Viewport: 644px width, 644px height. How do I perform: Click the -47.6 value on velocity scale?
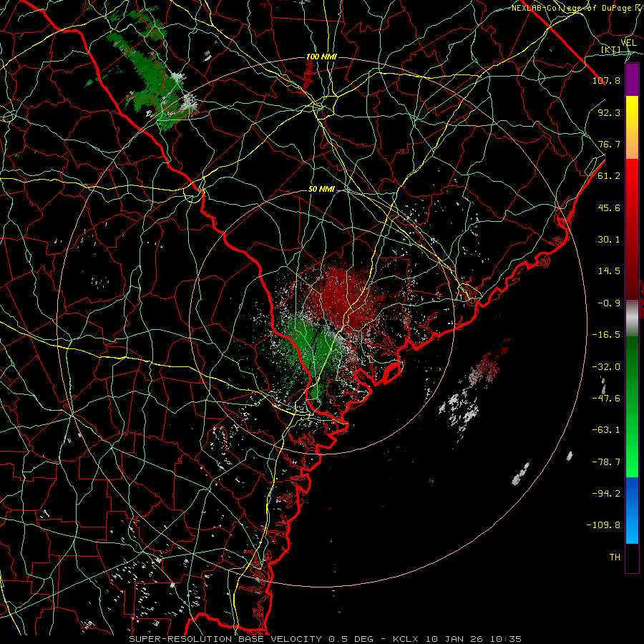click(x=606, y=399)
